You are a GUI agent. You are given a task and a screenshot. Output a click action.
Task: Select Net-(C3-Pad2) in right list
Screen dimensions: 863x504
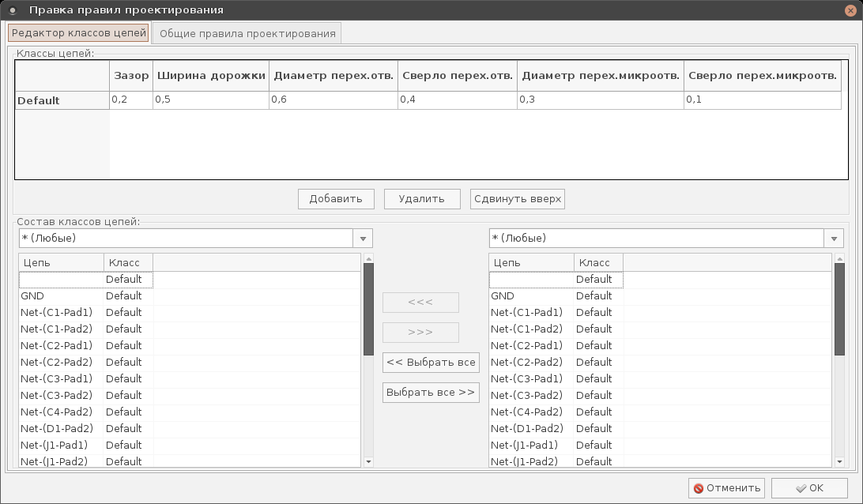tap(661, 395)
